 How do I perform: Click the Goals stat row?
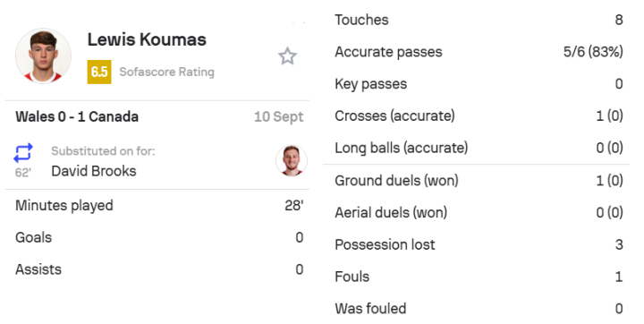coord(159,238)
